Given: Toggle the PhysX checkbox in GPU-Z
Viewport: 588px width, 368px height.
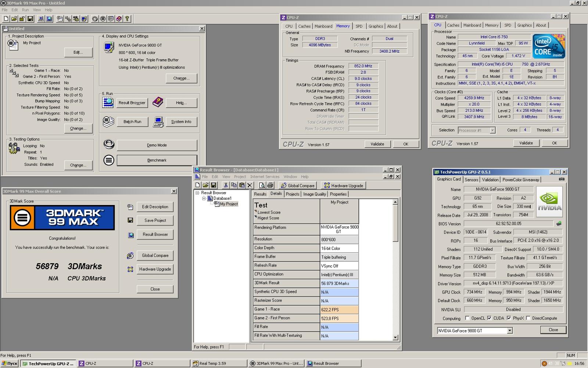Looking at the screenshot, I should (509, 318).
